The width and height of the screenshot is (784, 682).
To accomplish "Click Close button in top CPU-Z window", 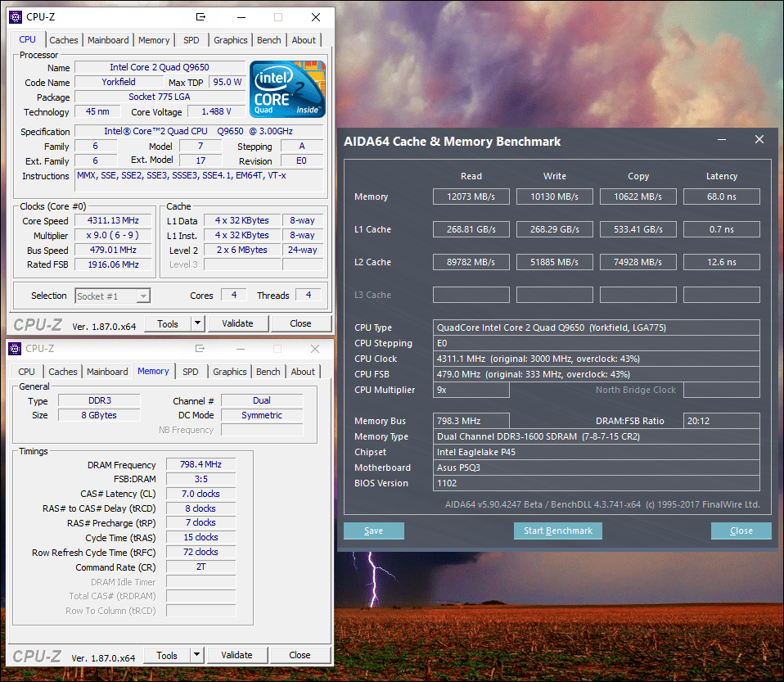I will click(x=300, y=323).
